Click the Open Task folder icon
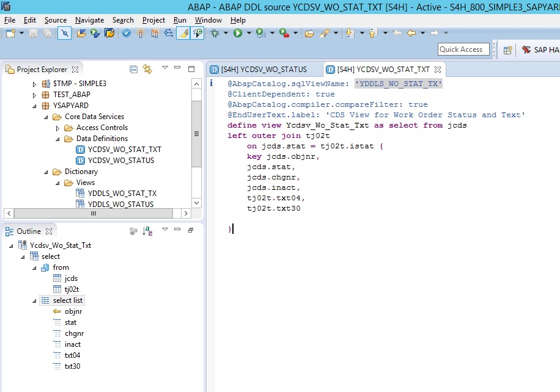Screen dimensions: 560x392 [x=309, y=33]
